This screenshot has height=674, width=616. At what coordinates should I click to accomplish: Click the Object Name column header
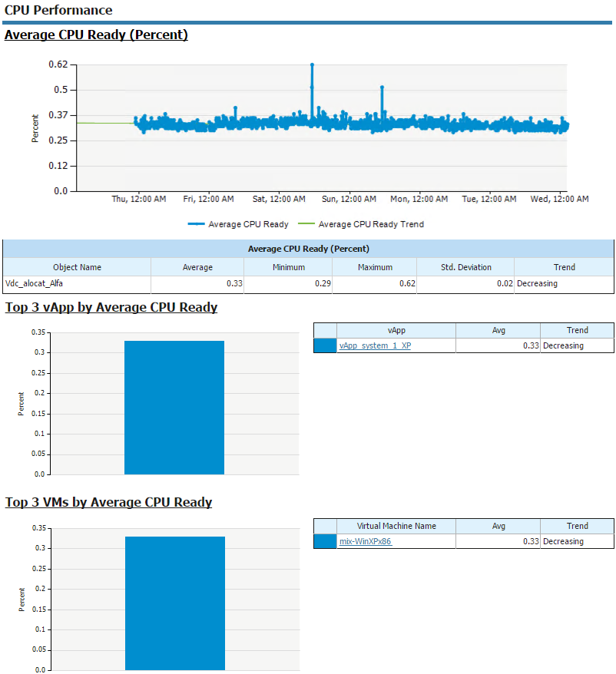[77, 267]
